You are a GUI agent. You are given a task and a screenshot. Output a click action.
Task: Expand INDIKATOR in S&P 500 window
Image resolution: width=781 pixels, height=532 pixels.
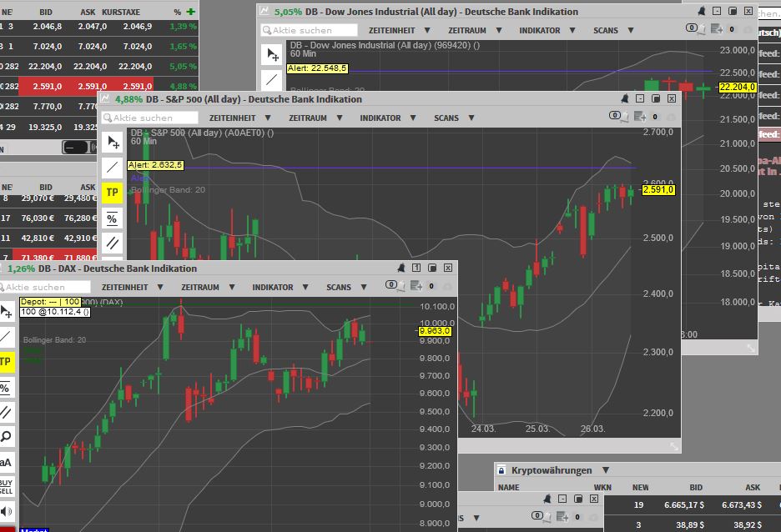(388, 118)
